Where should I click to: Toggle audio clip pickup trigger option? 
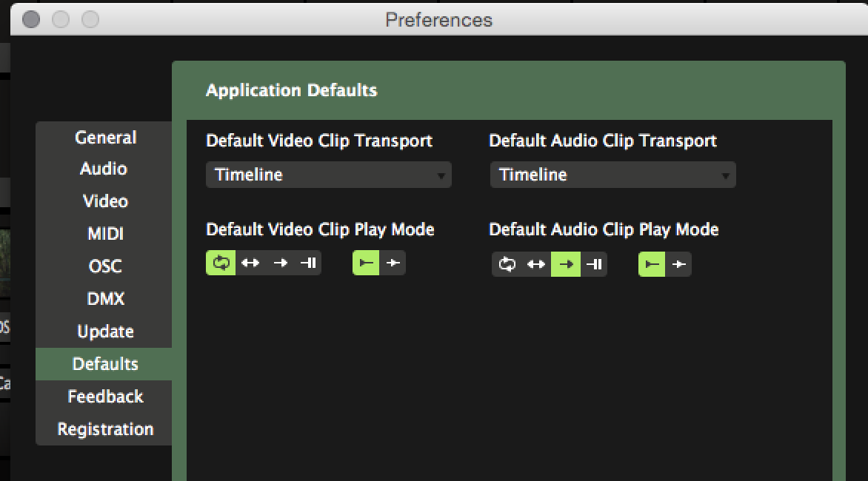(x=678, y=264)
